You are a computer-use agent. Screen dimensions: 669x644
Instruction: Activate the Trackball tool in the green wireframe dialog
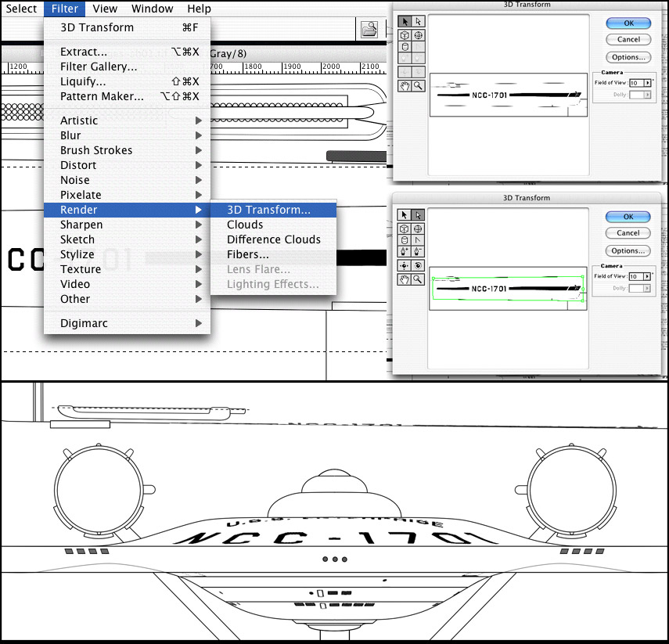pyautogui.click(x=418, y=265)
